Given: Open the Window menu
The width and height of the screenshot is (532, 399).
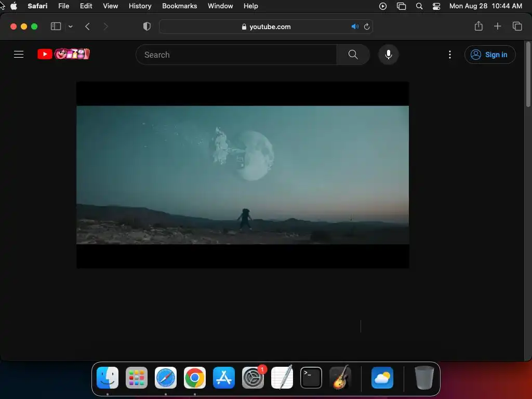Looking at the screenshot, I should tap(220, 6).
